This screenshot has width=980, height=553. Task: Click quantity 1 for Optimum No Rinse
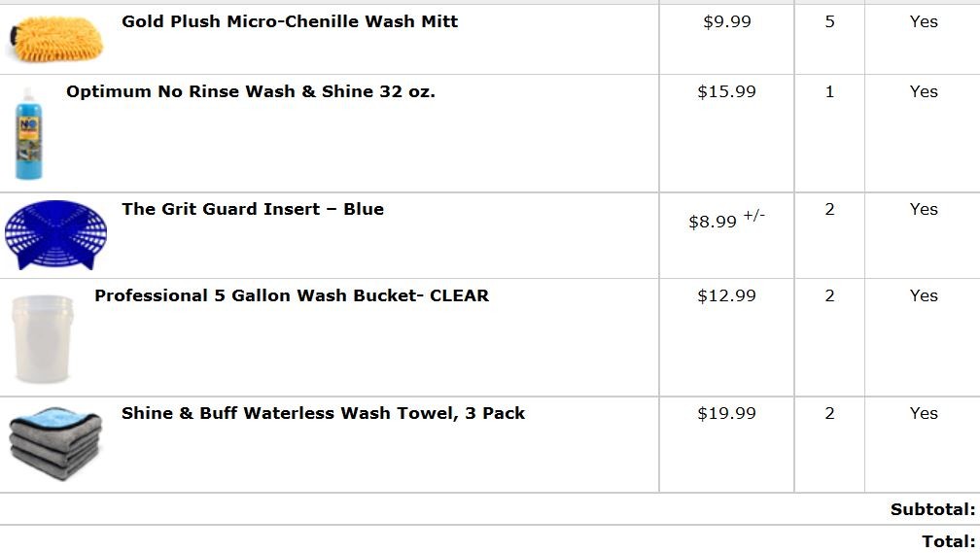pyautogui.click(x=829, y=92)
